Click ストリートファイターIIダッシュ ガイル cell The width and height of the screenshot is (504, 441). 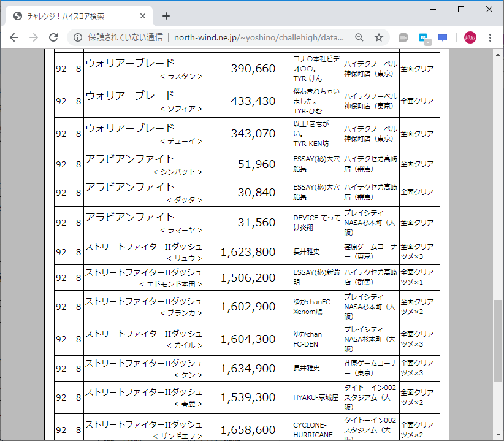click(144, 339)
